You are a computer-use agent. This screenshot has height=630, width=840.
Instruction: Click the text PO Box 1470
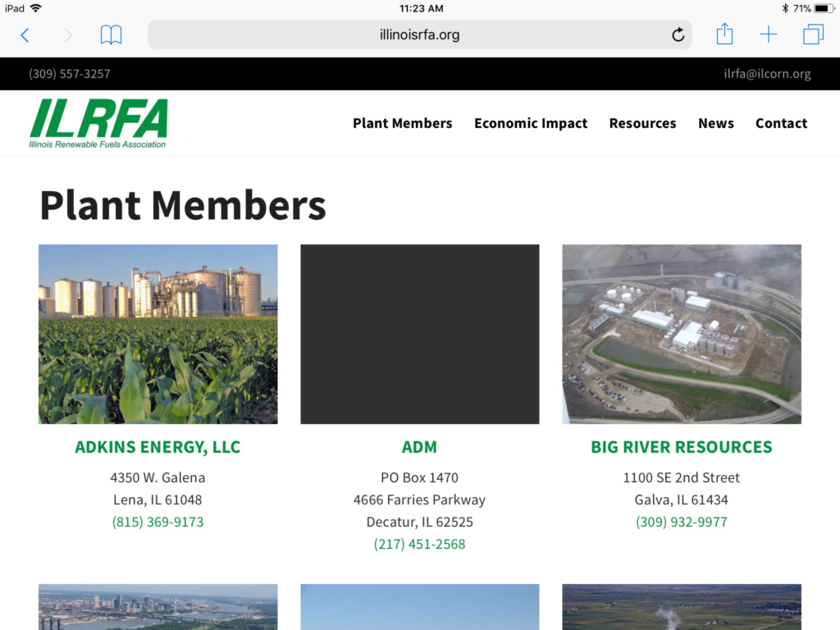pos(419,477)
